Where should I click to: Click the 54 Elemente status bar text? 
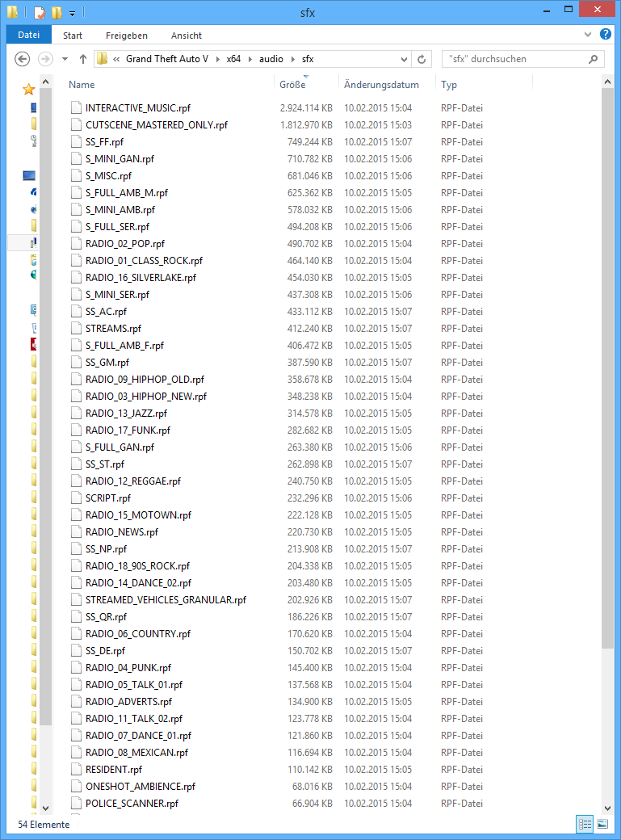(x=44, y=825)
